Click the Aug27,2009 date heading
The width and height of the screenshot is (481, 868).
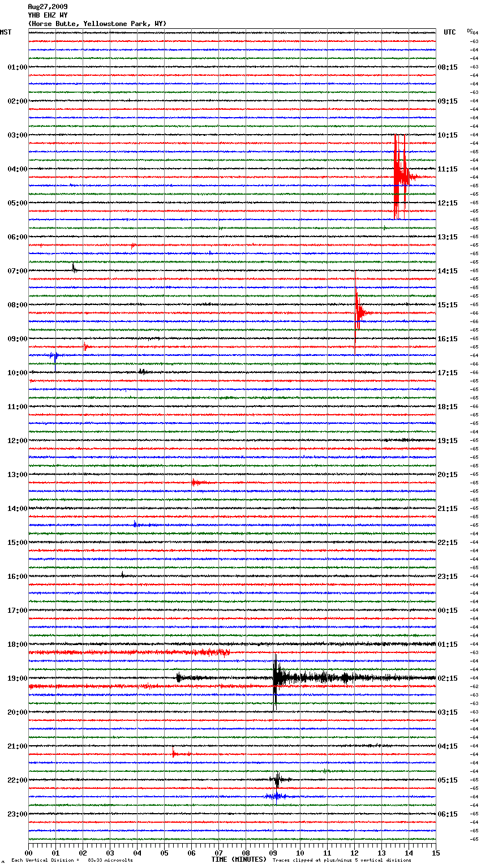(48, 7)
